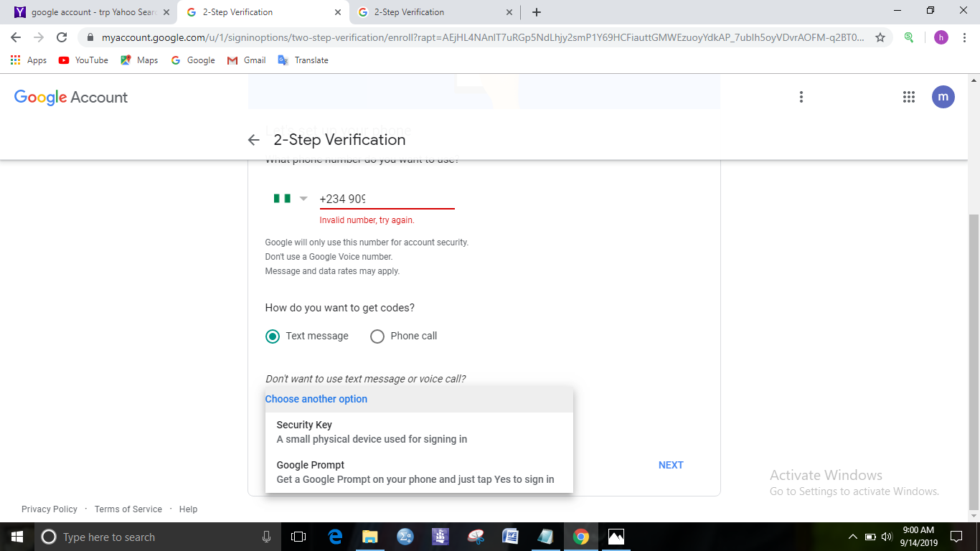The height and width of the screenshot is (551, 980).
Task: Click Choose another option dropdown header
Action: pos(419,399)
